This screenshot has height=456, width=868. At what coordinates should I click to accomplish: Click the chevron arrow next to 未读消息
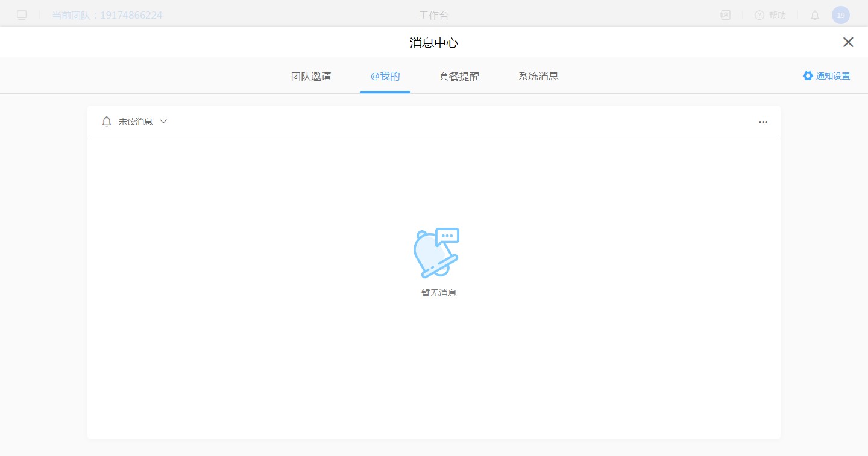(x=163, y=122)
